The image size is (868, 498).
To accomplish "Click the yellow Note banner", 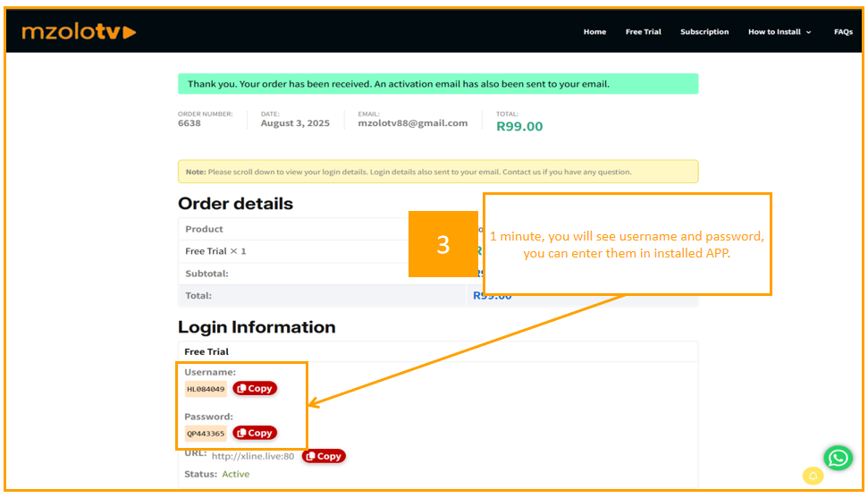I will (x=437, y=172).
